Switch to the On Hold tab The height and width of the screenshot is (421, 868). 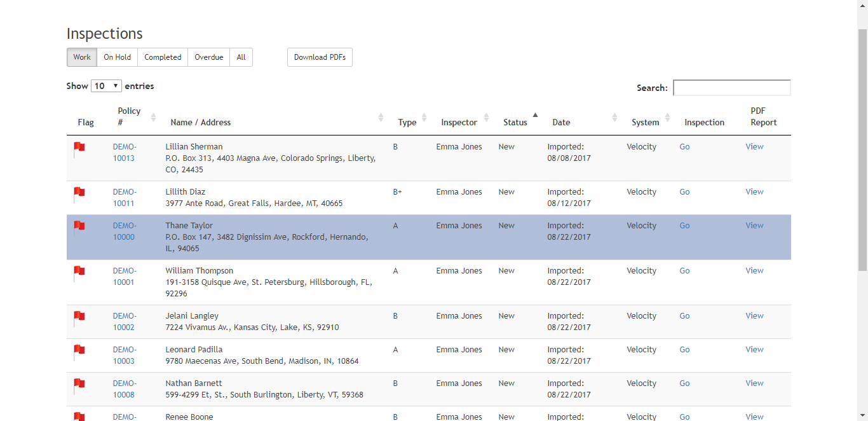point(117,57)
